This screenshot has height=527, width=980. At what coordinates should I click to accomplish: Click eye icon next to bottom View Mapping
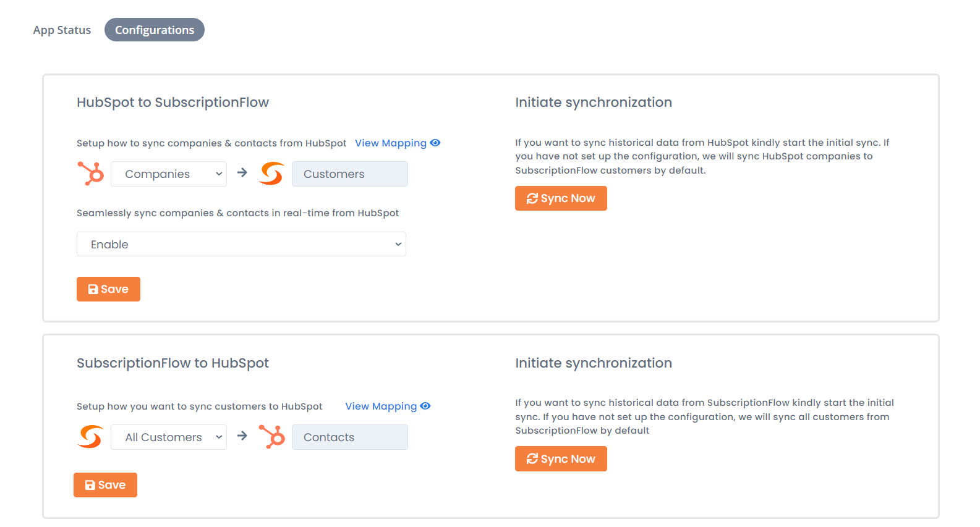tap(425, 406)
